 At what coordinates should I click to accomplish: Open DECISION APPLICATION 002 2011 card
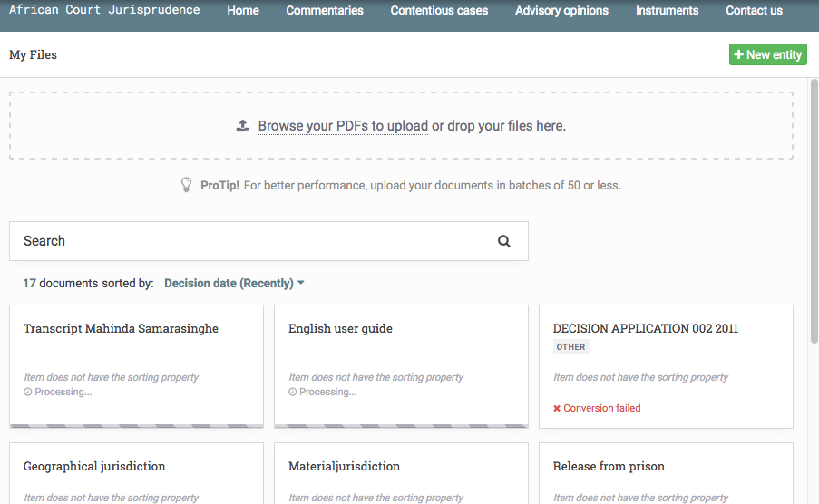point(666,366)
